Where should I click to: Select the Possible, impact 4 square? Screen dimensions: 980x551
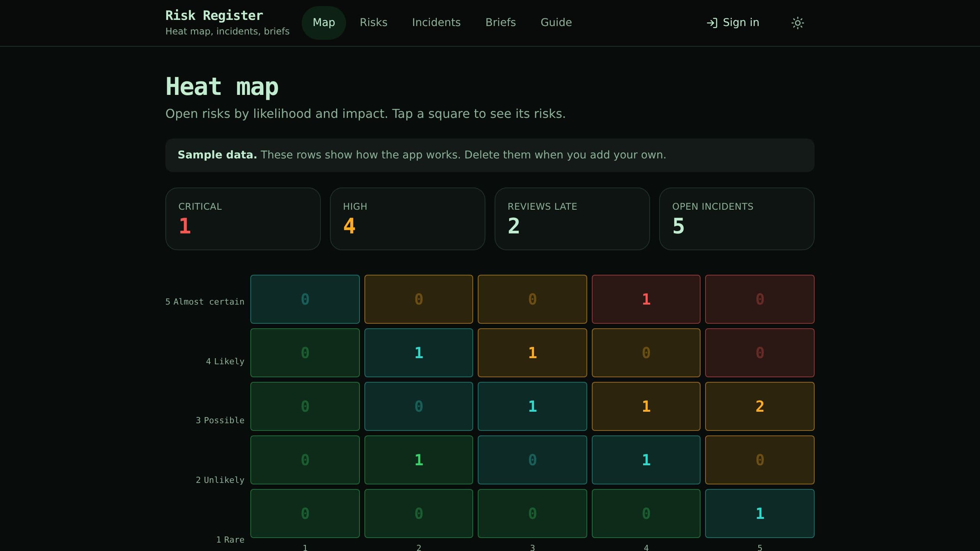[x=646, y=406]
